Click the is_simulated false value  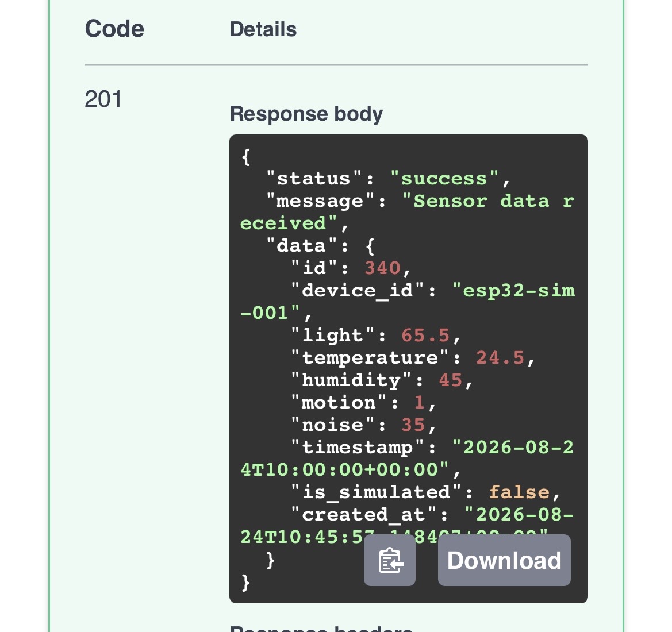pos(519,492)
